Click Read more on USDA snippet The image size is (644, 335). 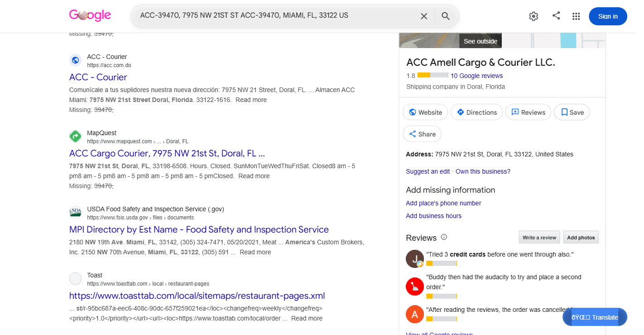click(x=255, y=252)
